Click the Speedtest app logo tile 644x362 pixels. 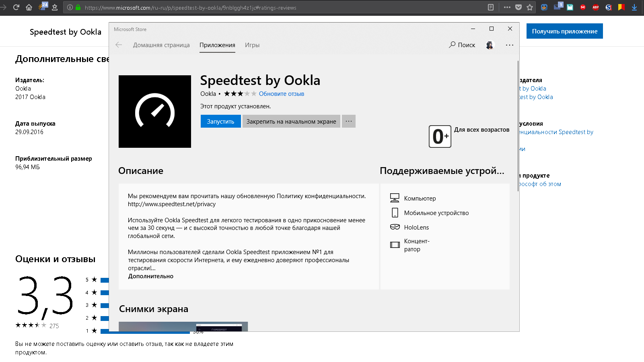155,112
